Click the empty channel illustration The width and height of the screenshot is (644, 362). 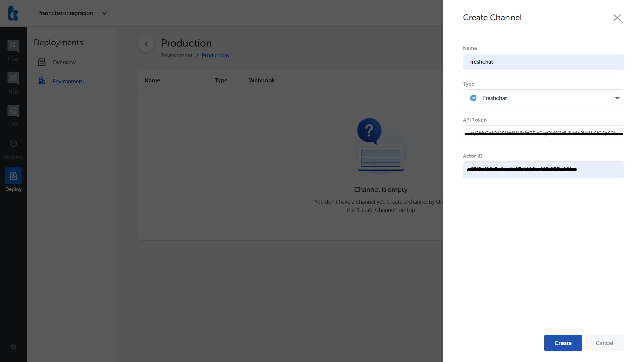pyautogui.click(x=381, y=146)
